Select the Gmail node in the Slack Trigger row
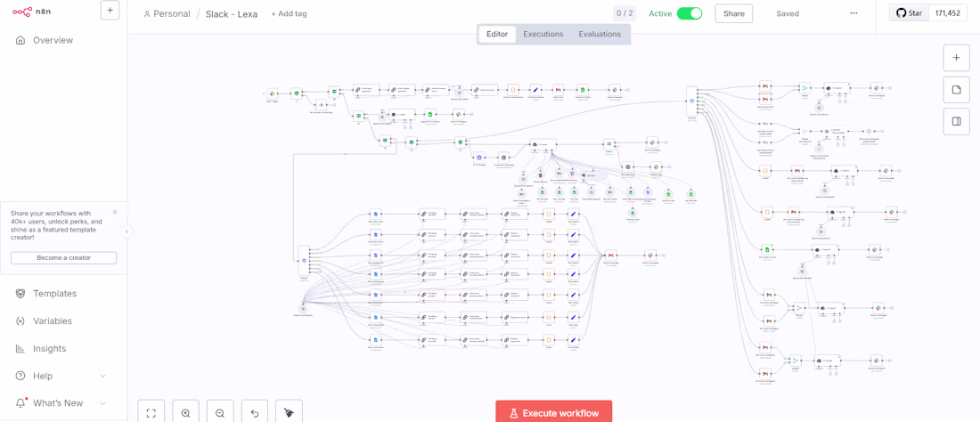The image size is (980, 422). click(558, 90)
